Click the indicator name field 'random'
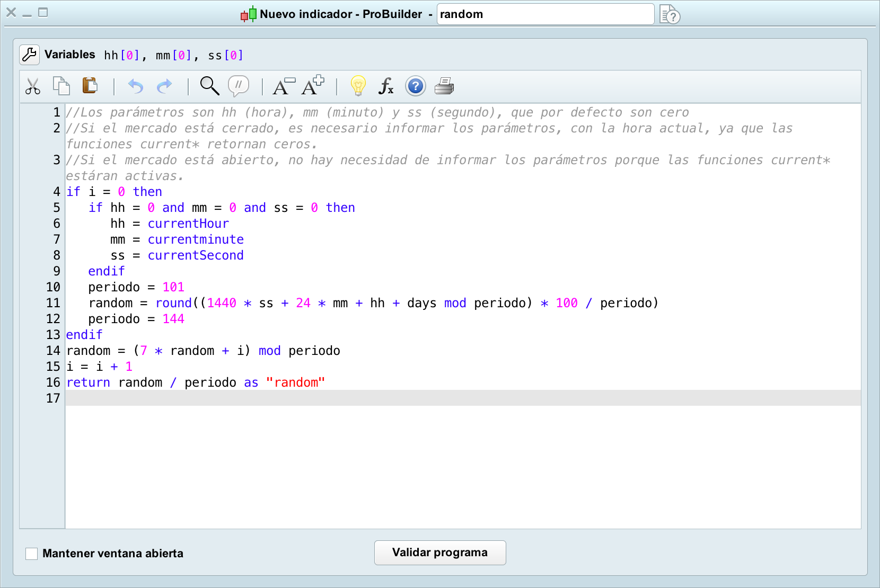The width and height of the screenshot is (880, 588). pyautogui.click(x=545, y=14)
